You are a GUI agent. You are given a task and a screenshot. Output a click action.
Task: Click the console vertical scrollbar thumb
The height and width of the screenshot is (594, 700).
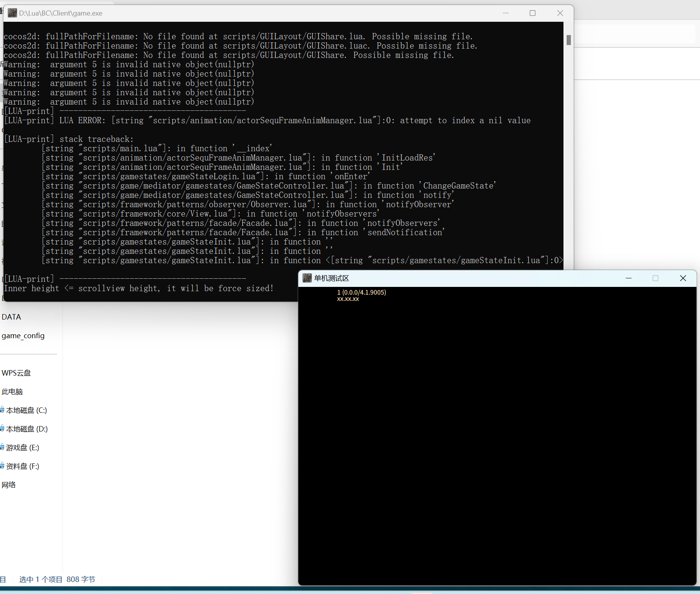(569, 40)
